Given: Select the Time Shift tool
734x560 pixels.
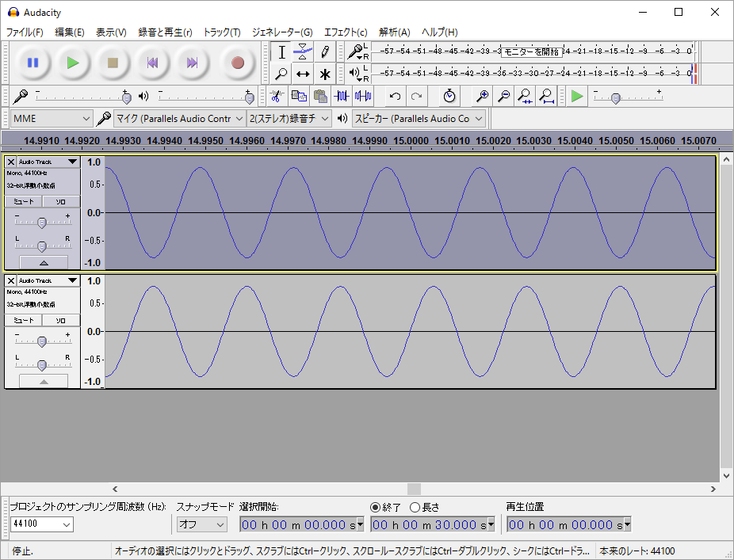Looking at the screenshot, I should (x=303, y=74).
